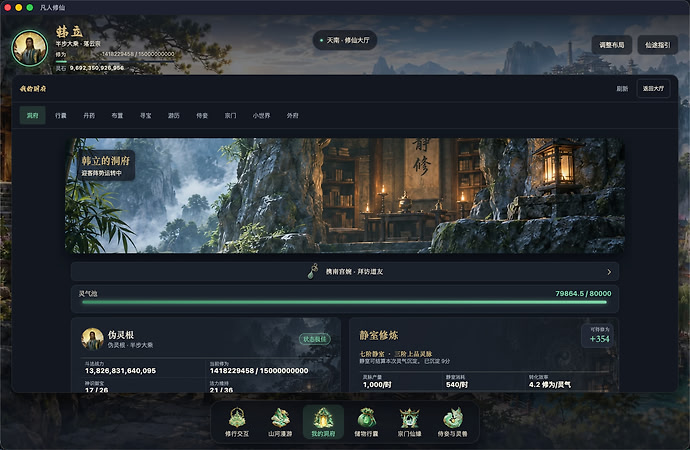Click the 七阶静室 · 三阶上品灵脉 text
The width and height of the screenshot is (690, 450).
[396, 354]
